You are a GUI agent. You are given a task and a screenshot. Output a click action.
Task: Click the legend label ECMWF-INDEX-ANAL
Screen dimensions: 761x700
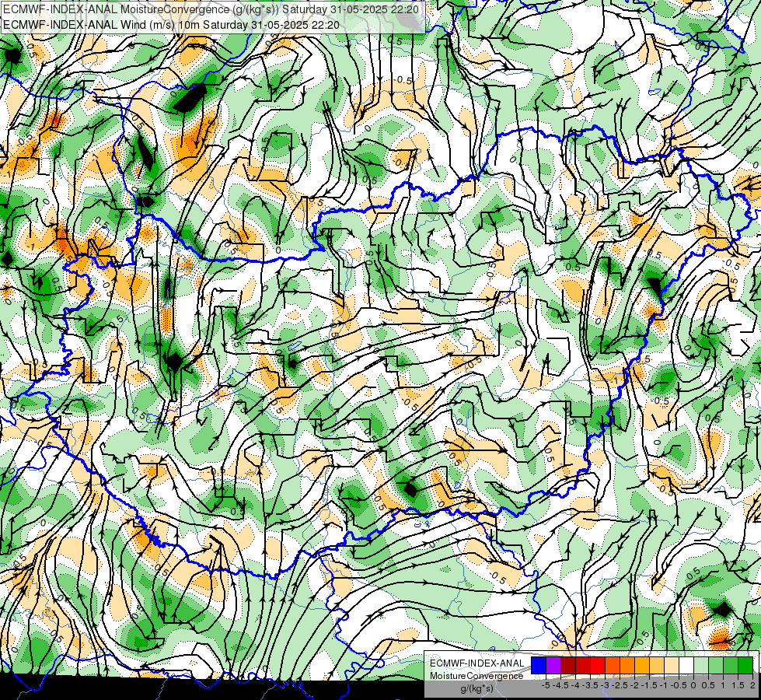477,663
